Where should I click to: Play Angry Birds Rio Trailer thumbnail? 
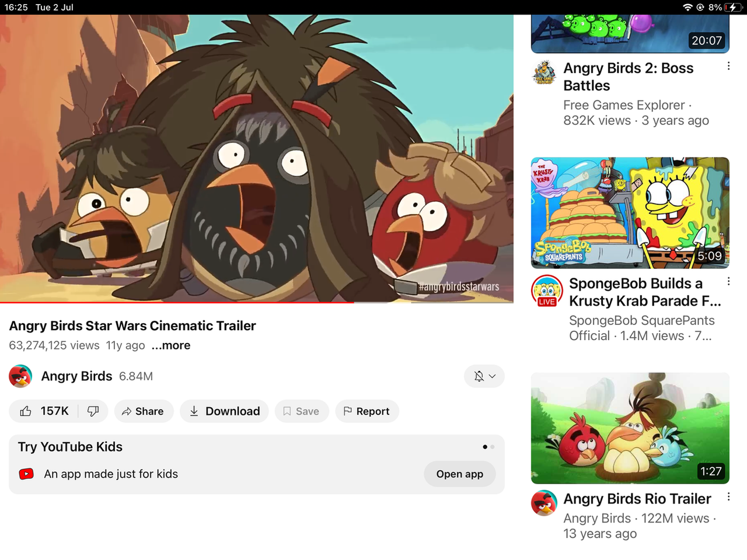(630, 428)
